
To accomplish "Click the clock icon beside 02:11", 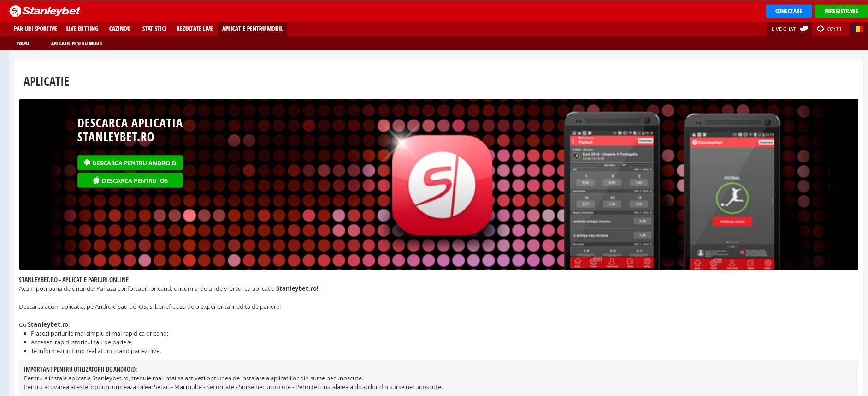I will 821,29.
